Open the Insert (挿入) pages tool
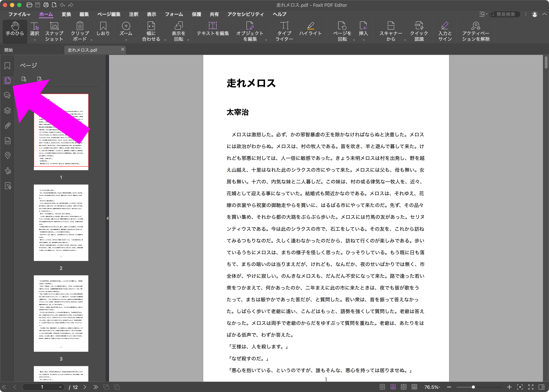The height and width of the screenshot is (392, 549). point(363,29)
